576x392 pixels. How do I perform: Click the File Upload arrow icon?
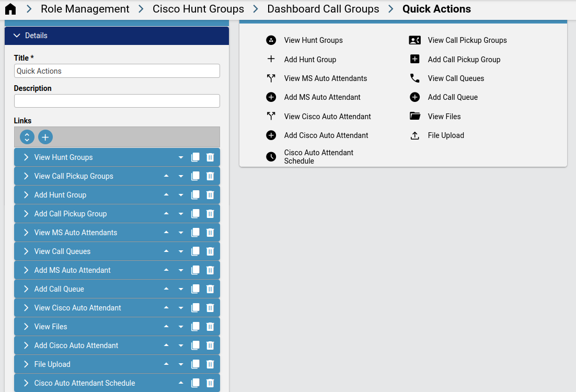415,135
